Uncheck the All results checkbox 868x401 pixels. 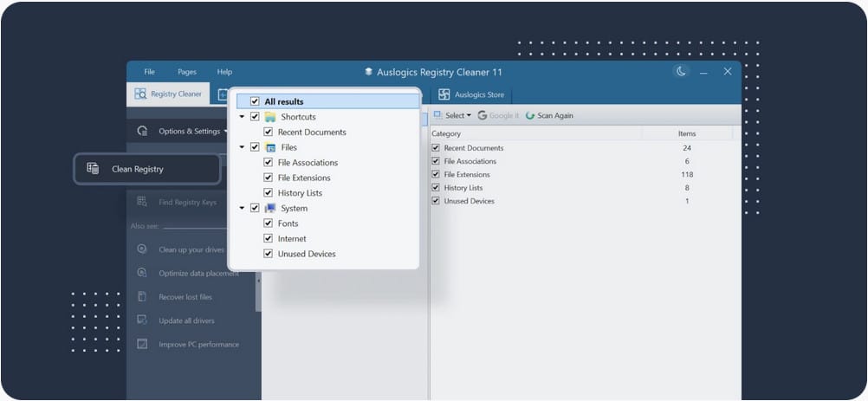tap(255, 101)
